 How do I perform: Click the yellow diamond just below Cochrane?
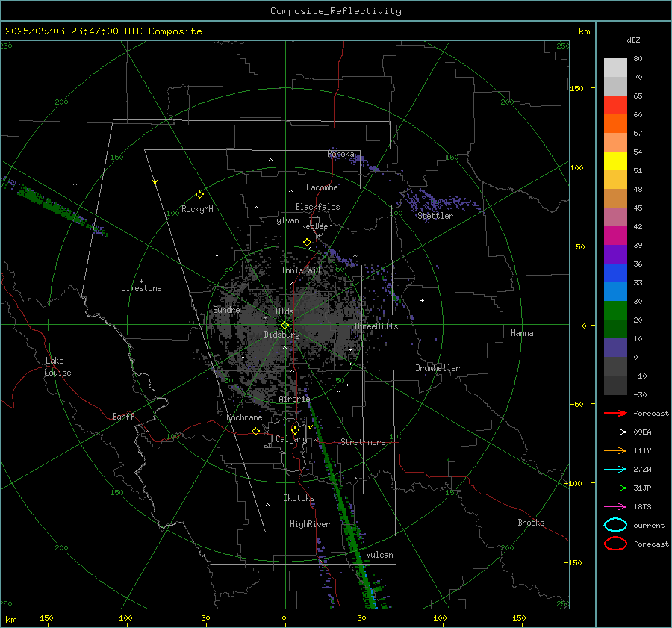pyautogui.click(x=255, y=431)
